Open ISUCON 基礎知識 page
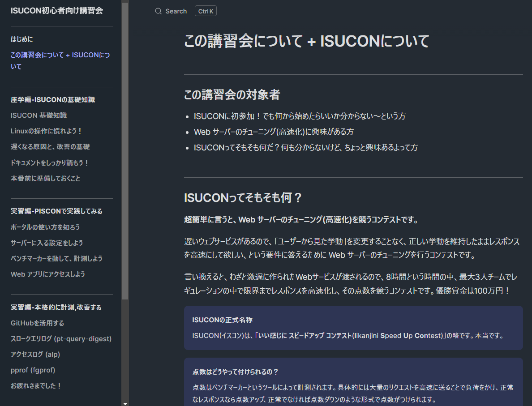The width and height of the screenshot is (532, 406). coord(39,115)
